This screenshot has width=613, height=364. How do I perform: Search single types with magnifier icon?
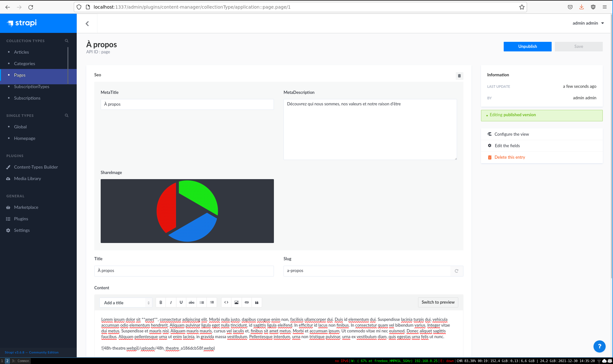[66, 115]
